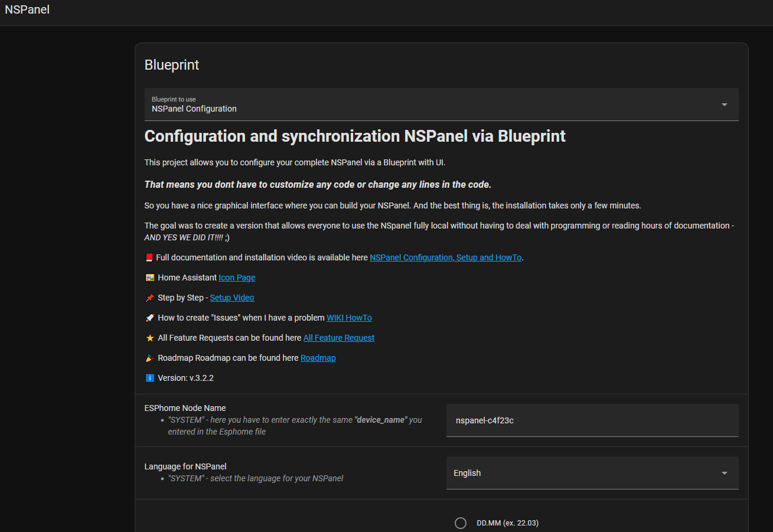Select the DD.MM date format radio button
Image resolution: width=773 pixels, height=532 pixels.
(x=461, y=523)
